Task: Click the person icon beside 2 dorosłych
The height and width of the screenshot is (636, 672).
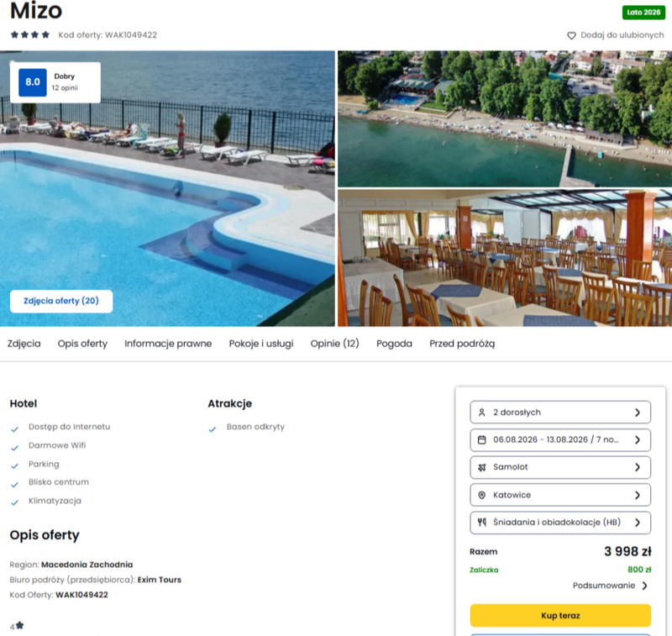Action: click(x=481, y=413)
